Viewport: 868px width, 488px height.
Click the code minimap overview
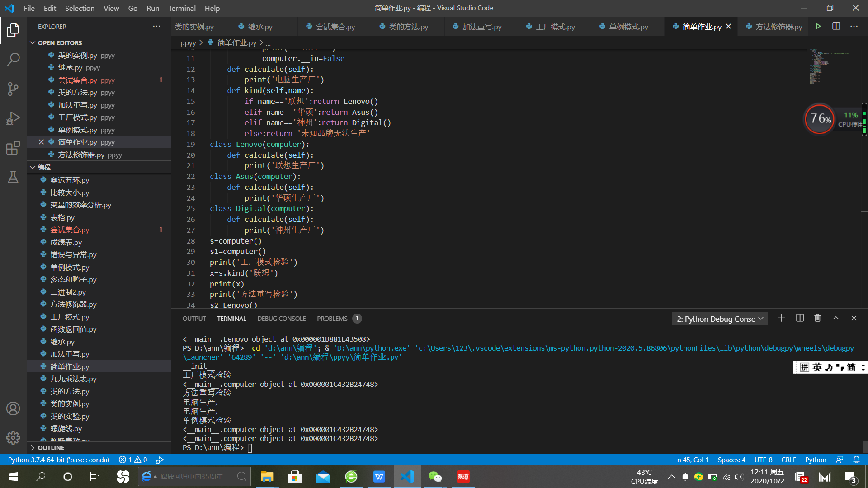click(834, 68)
